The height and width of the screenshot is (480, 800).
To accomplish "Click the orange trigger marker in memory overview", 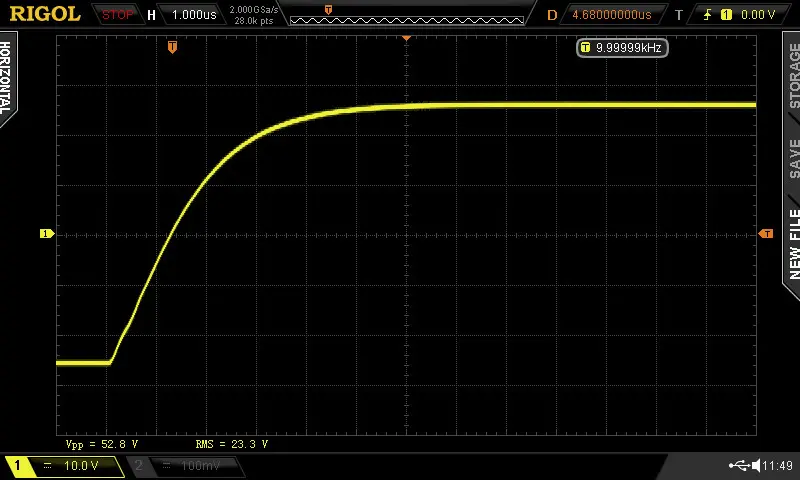I will click(328, 9).
